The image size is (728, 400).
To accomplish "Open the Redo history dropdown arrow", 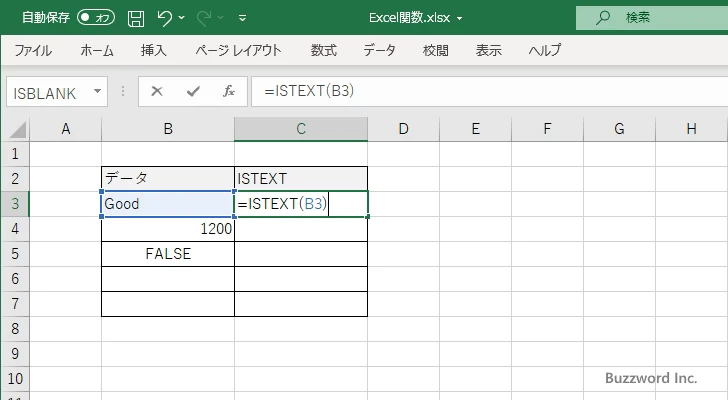I will pos(221,18).
